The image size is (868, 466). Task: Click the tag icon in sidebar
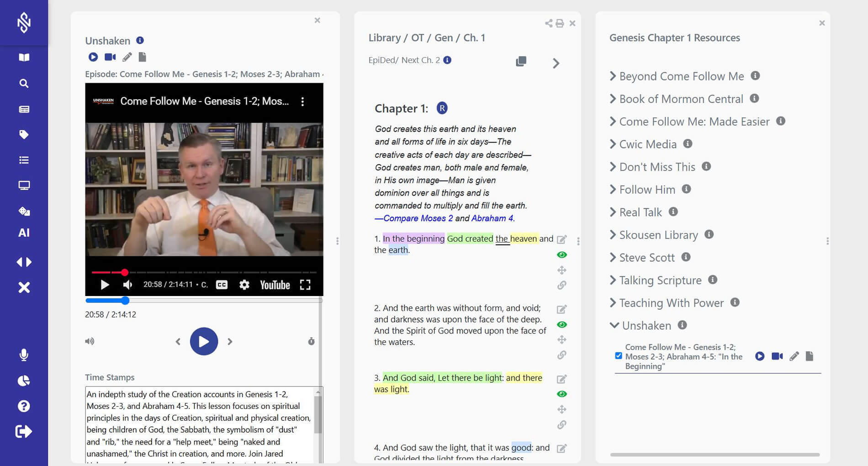coord(24,134)
